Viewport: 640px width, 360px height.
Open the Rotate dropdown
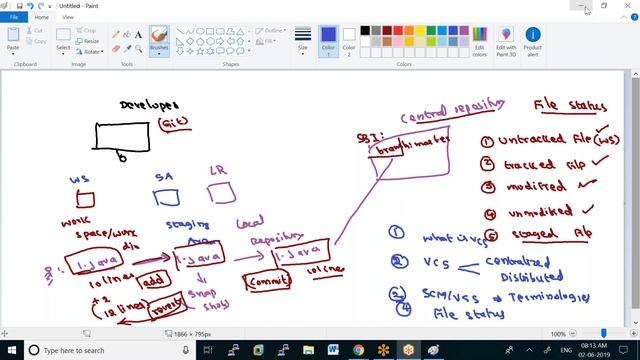tap(89, 52)
